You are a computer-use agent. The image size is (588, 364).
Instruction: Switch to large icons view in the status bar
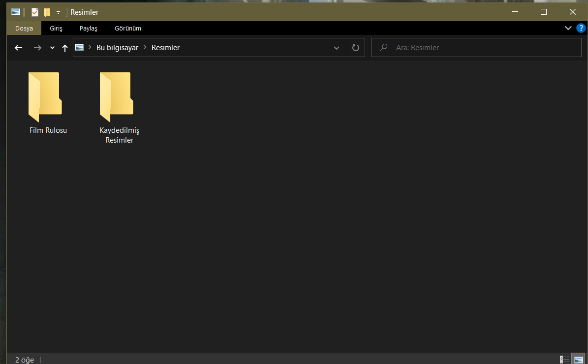click(578, 360)
